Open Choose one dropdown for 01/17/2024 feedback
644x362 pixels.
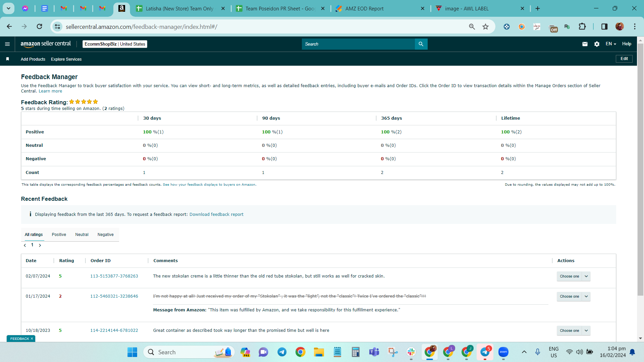574,296
